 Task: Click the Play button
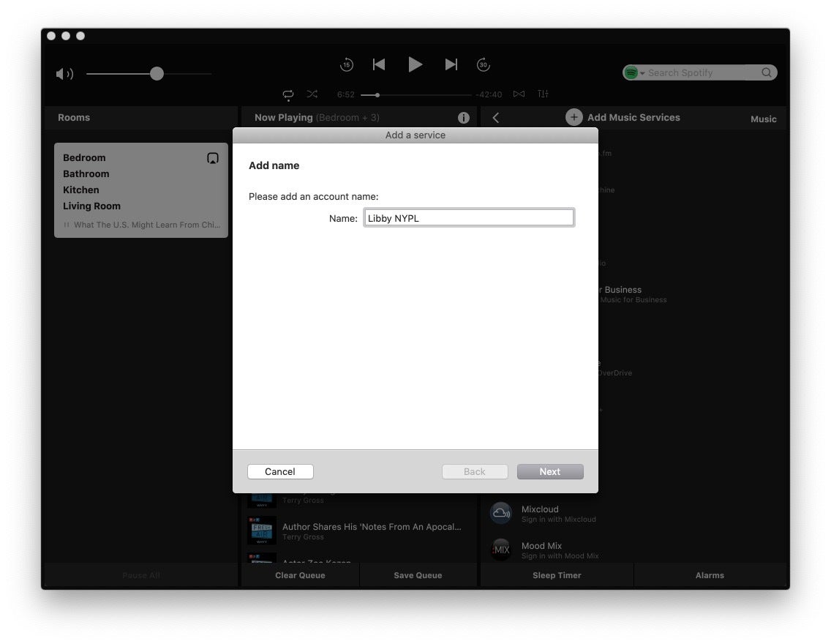pos(415,64)
